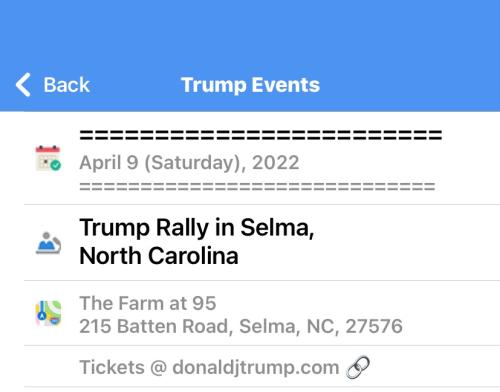Click the North Carolina text line
Viewport: 500px width, 392px height.
point(159,256)
